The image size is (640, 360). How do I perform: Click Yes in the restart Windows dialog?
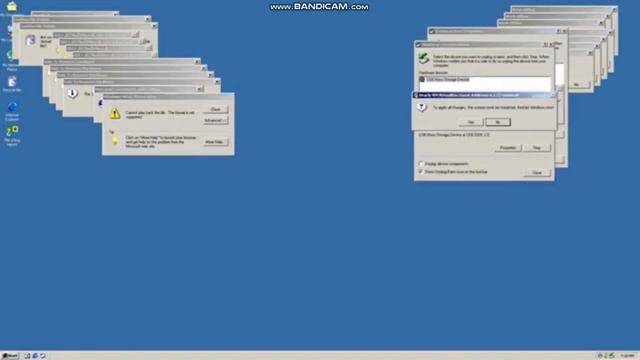coord(471,122)
